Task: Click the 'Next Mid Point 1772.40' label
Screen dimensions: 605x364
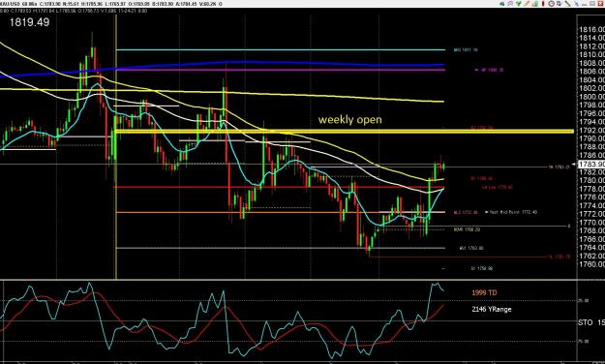Action: 512,212
